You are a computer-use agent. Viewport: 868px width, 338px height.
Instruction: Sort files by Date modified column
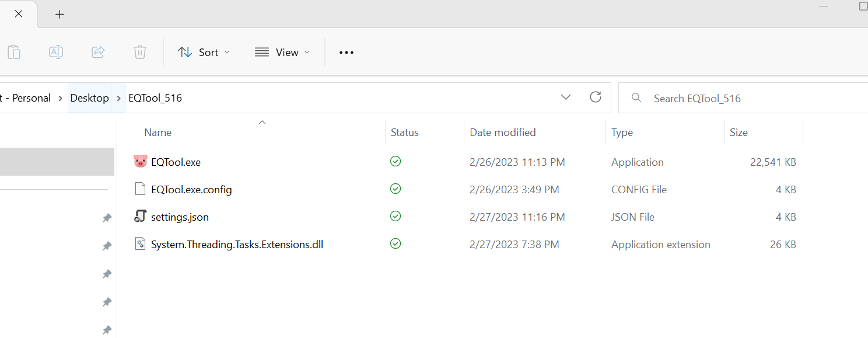tap(503, 133)
